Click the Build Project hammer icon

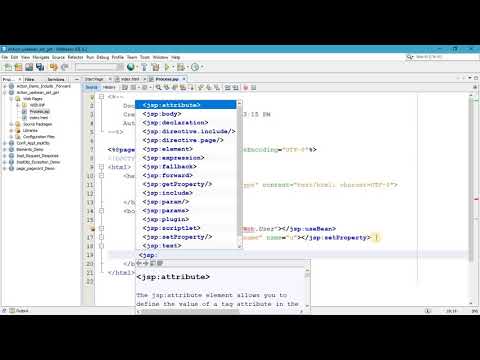[144, 67]
